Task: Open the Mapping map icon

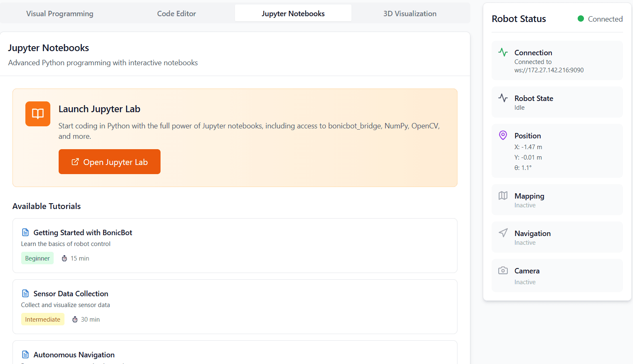Action: (503, 195)
